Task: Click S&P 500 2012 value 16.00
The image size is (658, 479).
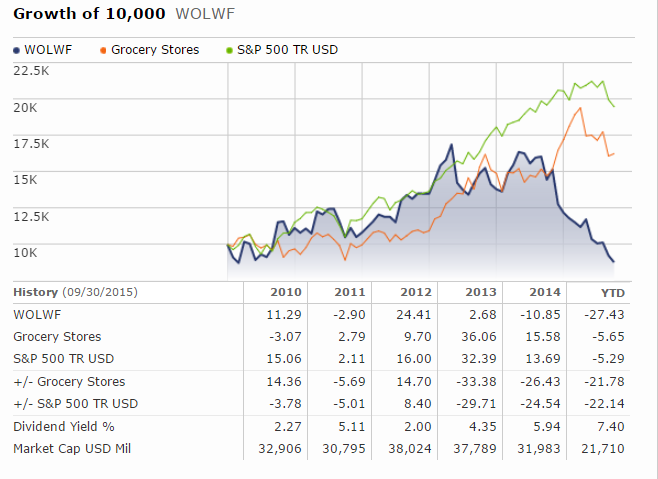Action: [414, 359]
